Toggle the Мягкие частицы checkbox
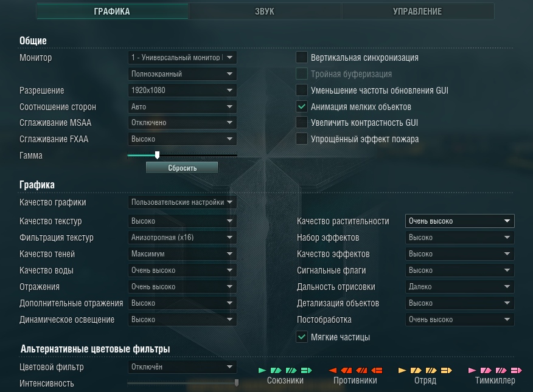533x392 pixels. [302, 337]
